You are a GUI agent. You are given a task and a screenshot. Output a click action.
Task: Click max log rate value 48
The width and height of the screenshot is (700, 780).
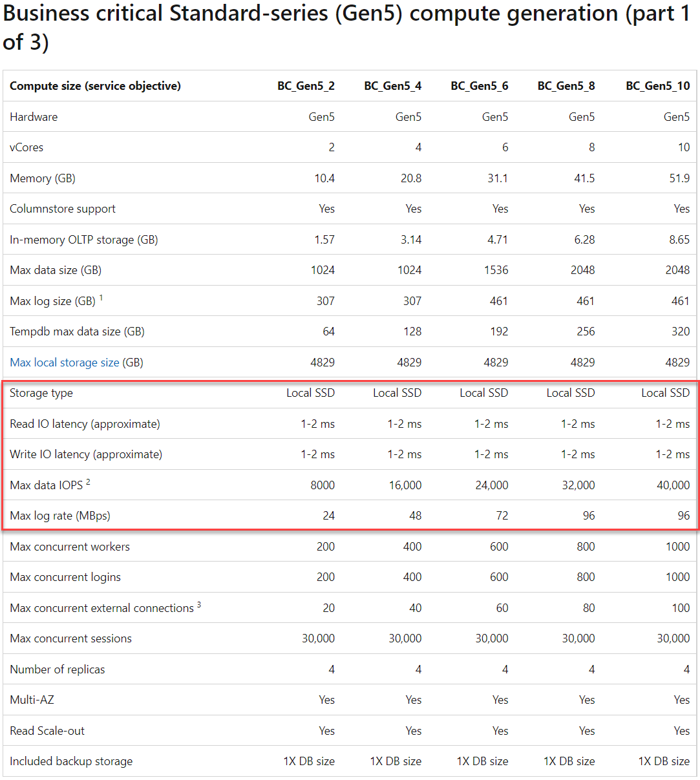coord(415,516)
